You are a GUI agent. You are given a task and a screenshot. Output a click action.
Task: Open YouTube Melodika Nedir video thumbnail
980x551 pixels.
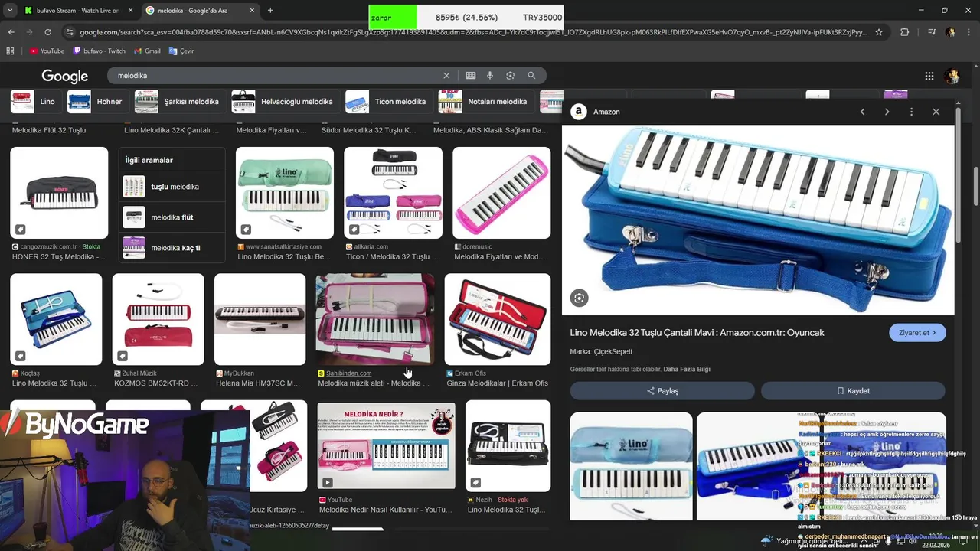point(386,446)
